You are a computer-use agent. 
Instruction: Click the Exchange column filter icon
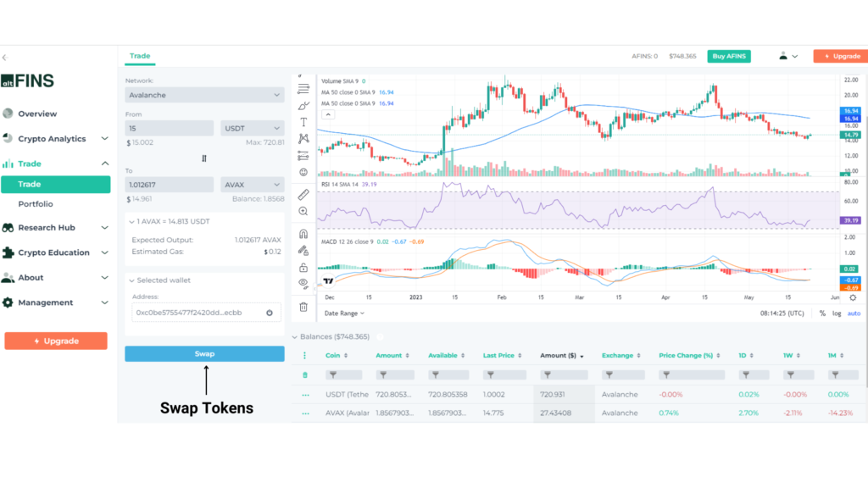click(x=609, y=375)
